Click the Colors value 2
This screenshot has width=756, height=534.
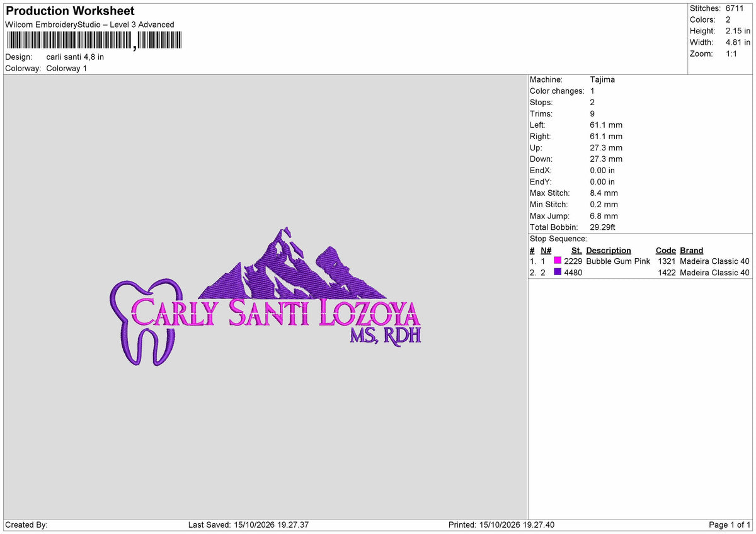728,20
